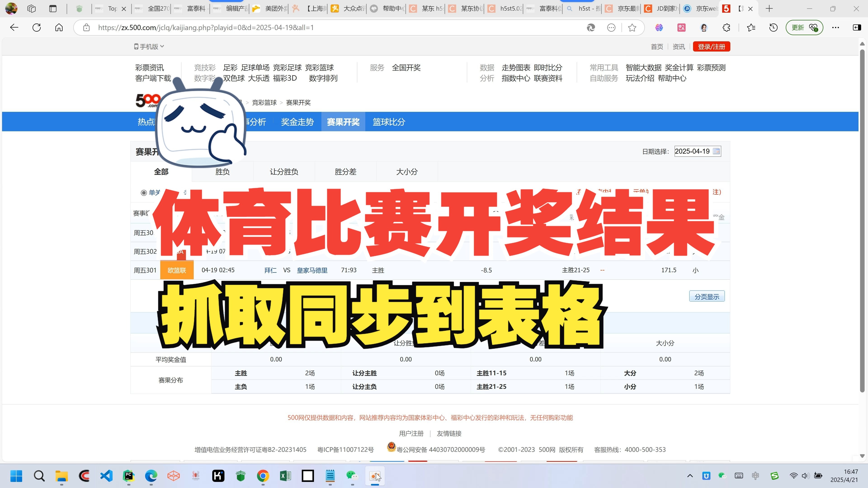Switch to the 胜负 tab

222,171
